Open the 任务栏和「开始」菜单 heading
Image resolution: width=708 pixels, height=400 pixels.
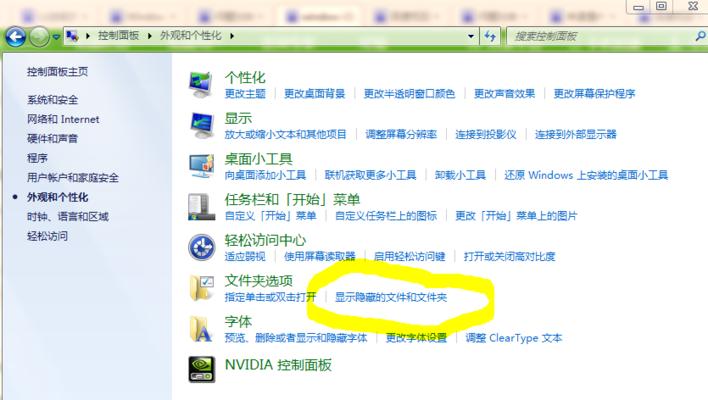pyautogui.click(x=292, y=200)
